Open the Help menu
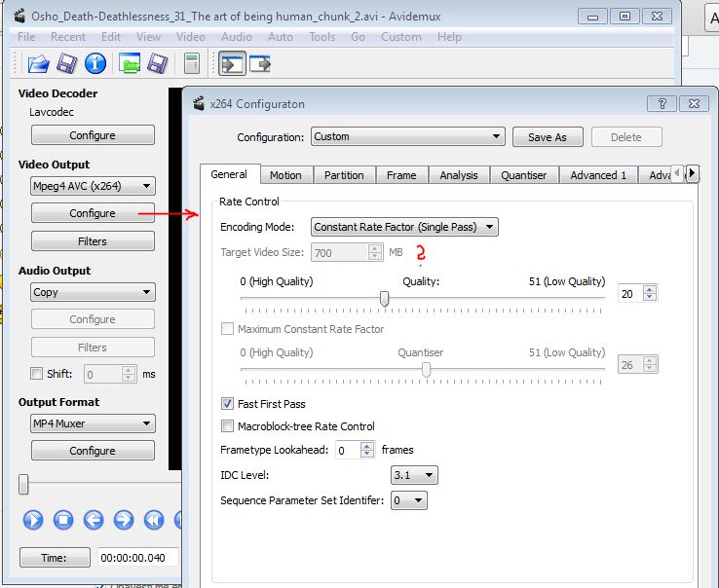Screen dimensions: 719x588 click(x=449, y=37)
